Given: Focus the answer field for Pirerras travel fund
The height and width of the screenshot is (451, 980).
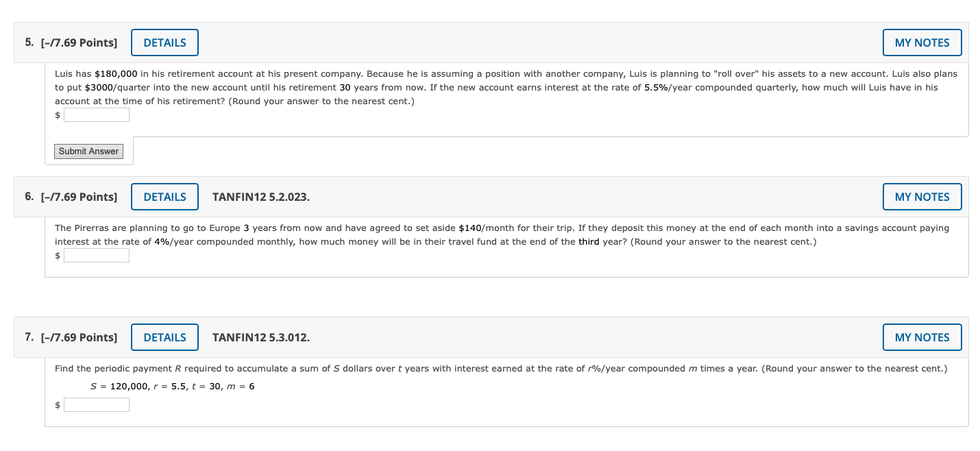Looking at the screenshot, I should (x=97, y=256).
